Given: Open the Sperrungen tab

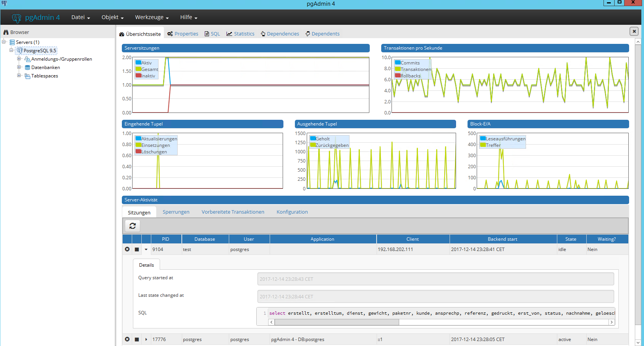Looking at the screenshot, I should (x=176, y=212).
